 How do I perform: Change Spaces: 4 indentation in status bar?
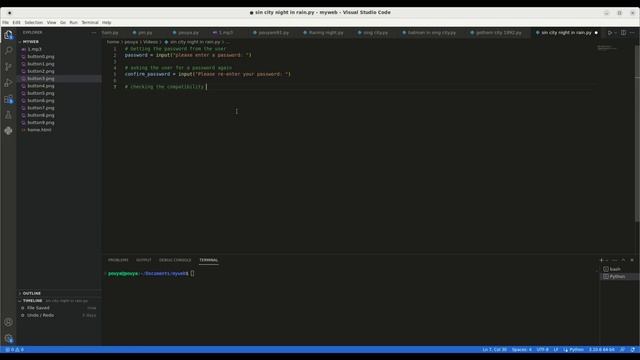pyautogui.click(x=522, y=349)
